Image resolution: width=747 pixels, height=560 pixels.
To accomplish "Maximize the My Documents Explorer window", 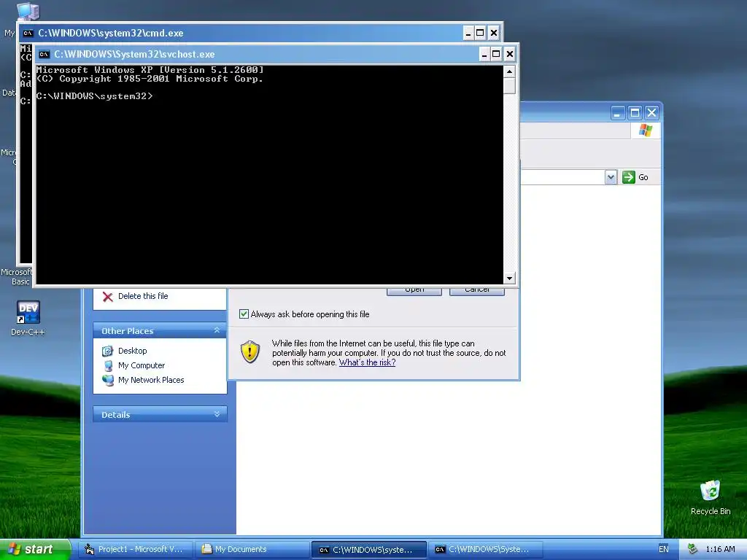I will coord(635,113).
